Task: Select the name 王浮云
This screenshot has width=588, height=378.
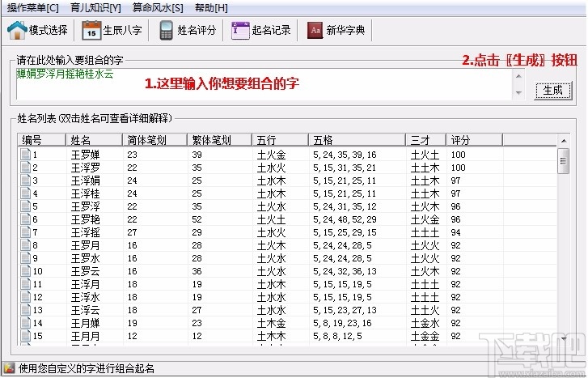Action: pyautogui.click(x=86, y=310)
